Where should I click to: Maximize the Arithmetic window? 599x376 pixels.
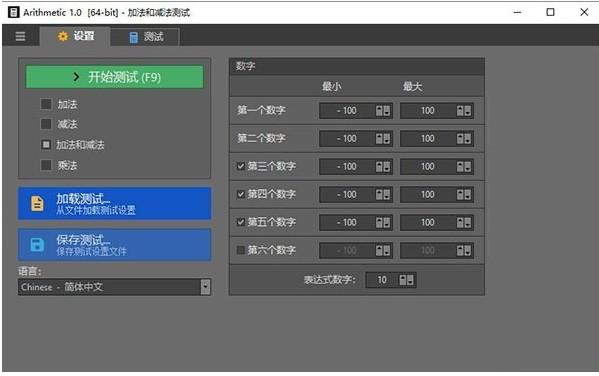click(x=550, y=12)
